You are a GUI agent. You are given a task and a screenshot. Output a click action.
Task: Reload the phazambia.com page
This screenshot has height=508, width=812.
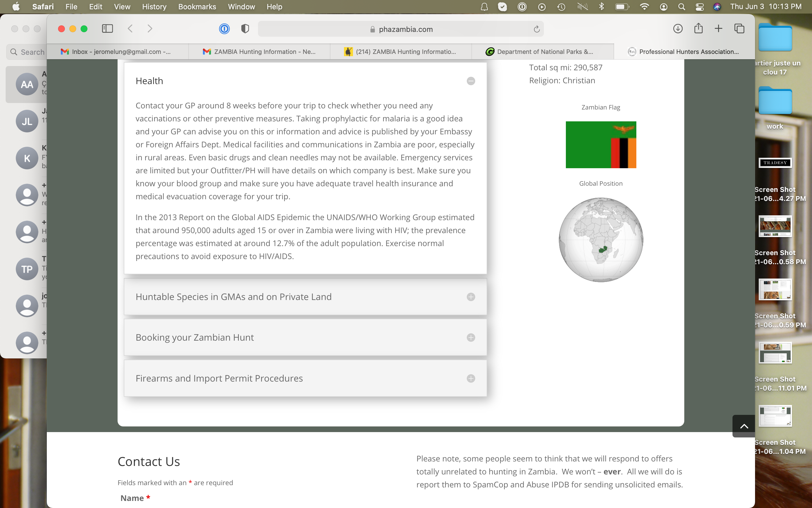pyautogui.click(x=537, y=29)
